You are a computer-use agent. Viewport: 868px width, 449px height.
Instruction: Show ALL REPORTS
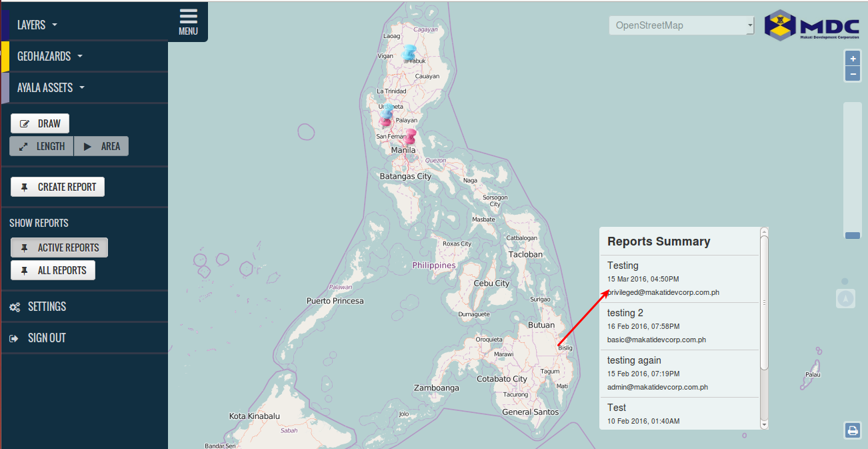coord(53,270)
